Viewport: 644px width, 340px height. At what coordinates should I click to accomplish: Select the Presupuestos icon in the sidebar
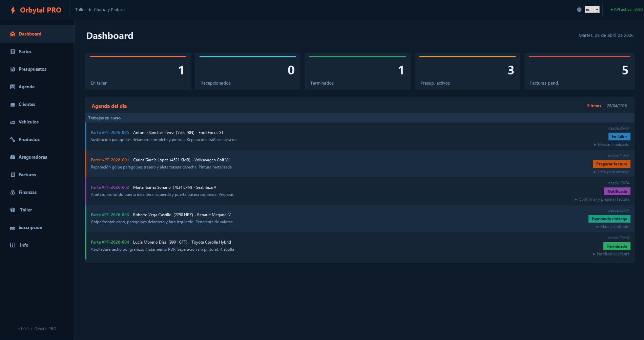tap(13, 69)
